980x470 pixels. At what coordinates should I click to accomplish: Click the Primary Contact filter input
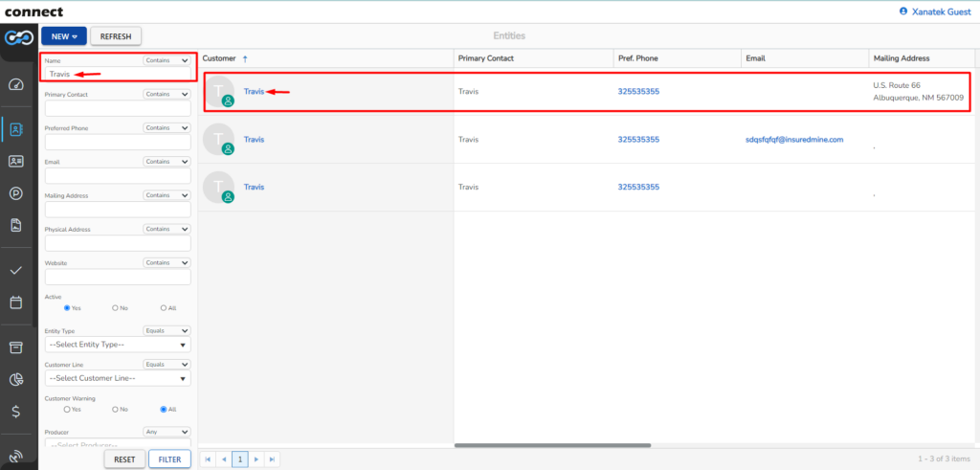point(118,108)
